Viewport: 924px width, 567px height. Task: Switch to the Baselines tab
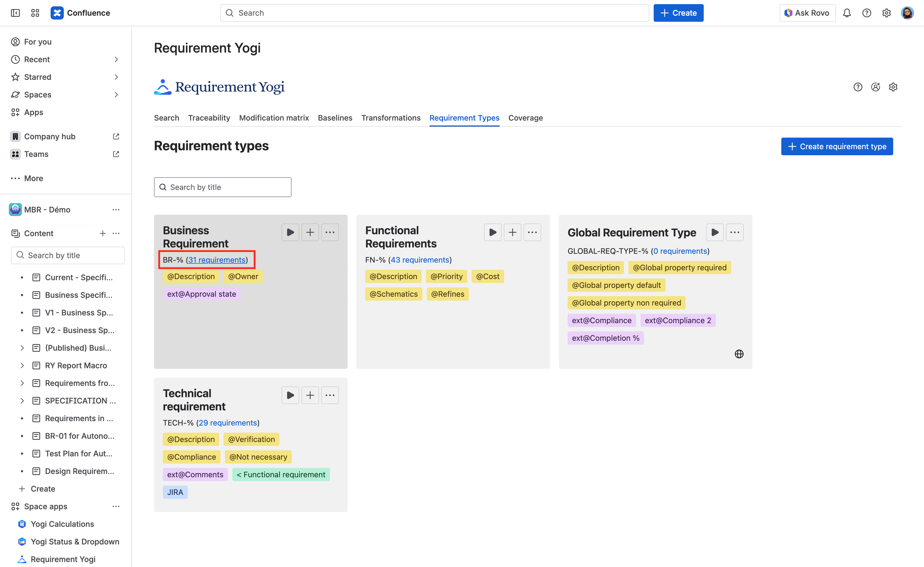pyautogui.click(x=335, y=118)
